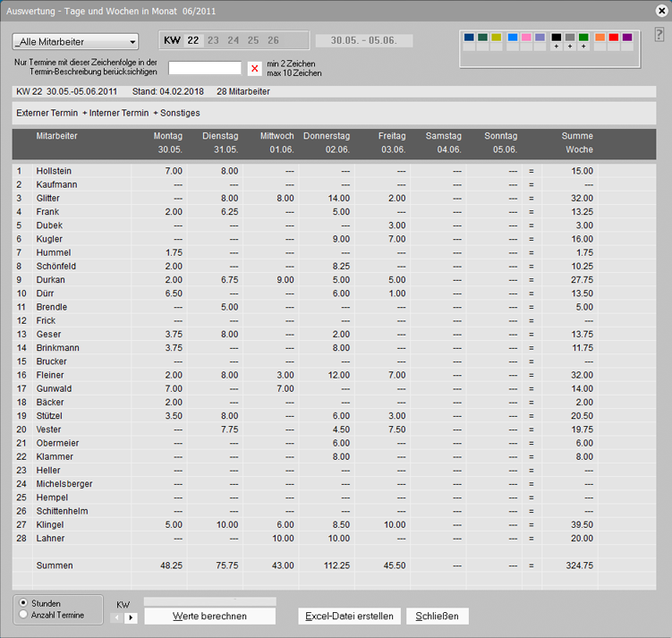Click the Donnerstag 02.06. column header

(327, 142)
